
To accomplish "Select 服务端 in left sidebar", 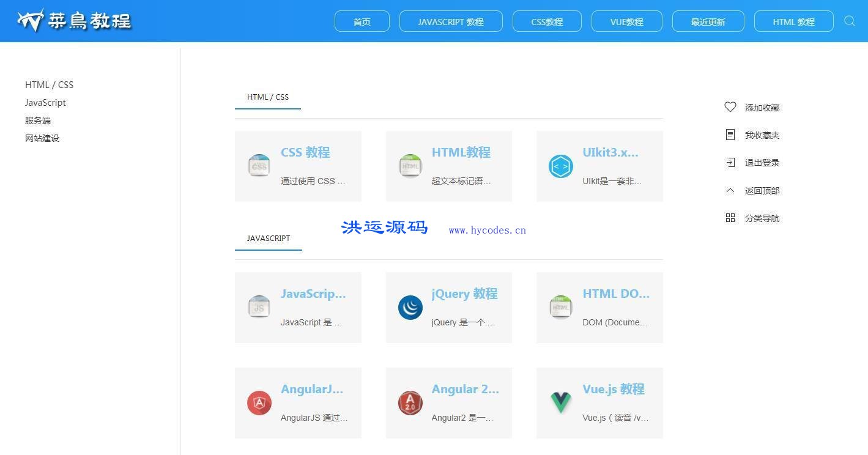I will (x=38, y=120).
